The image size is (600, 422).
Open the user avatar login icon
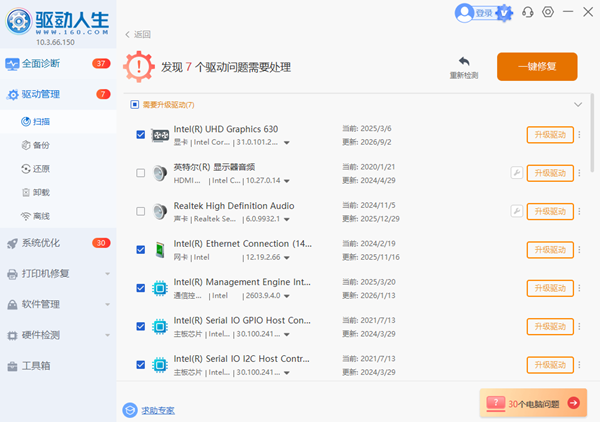464,13
